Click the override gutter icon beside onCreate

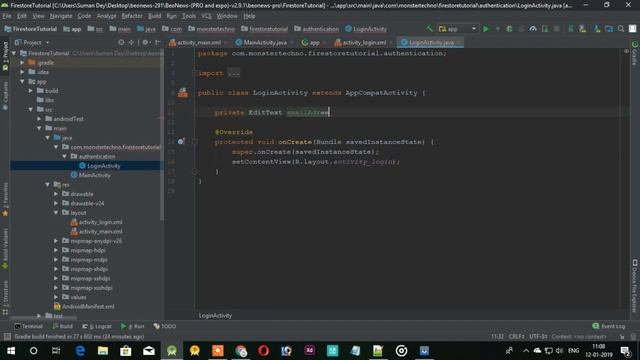181,142
